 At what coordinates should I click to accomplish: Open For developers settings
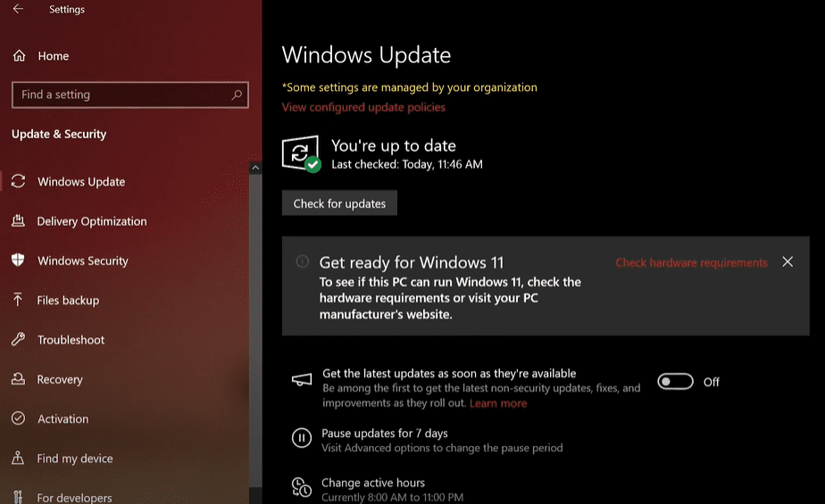pyautogui.click(x=74, y=497)
